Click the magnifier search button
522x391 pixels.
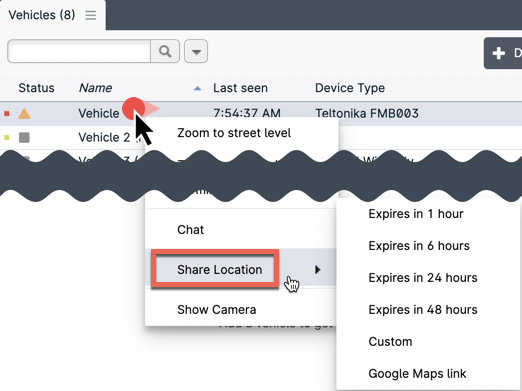[x=165, y=51]
